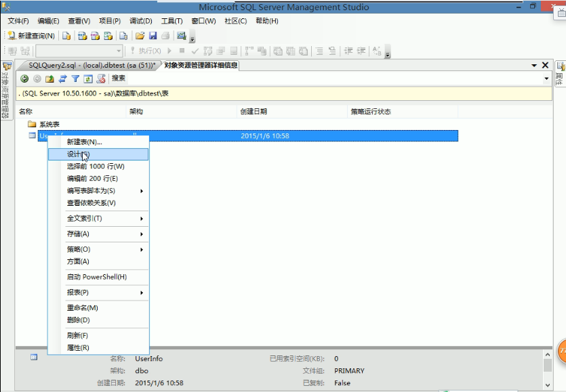The width and height of the screenshot is (566, 392).
Task: Choose 编辑前 200 行(E)
Action: coord(98,179)
